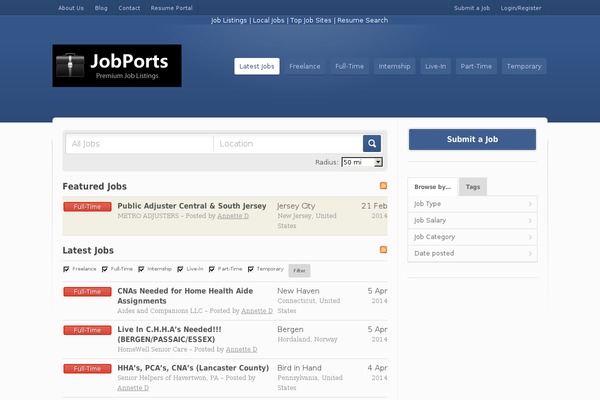Open Resume Portal in top menu
Image resolution: width=600 pixels, height=400 pixels.
pos(171,8)
